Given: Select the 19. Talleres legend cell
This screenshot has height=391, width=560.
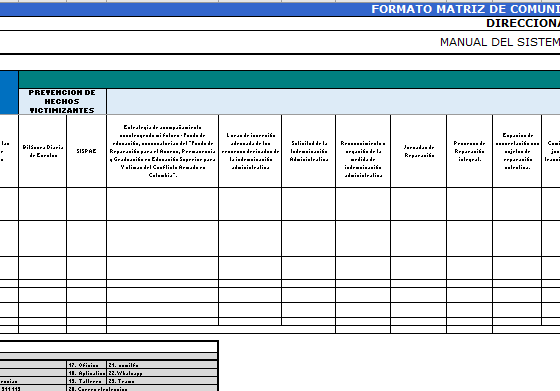Looking at the screenshot, I should coord(87,381).
